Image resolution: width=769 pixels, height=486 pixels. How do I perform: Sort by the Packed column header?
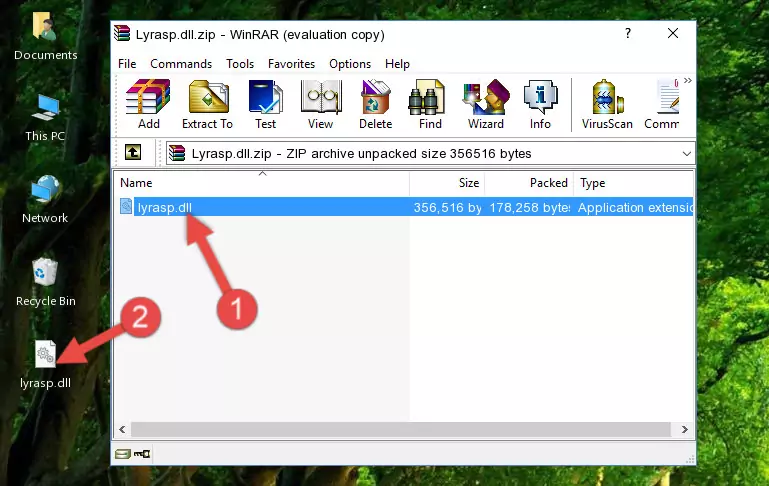click(x=529, y=183)
